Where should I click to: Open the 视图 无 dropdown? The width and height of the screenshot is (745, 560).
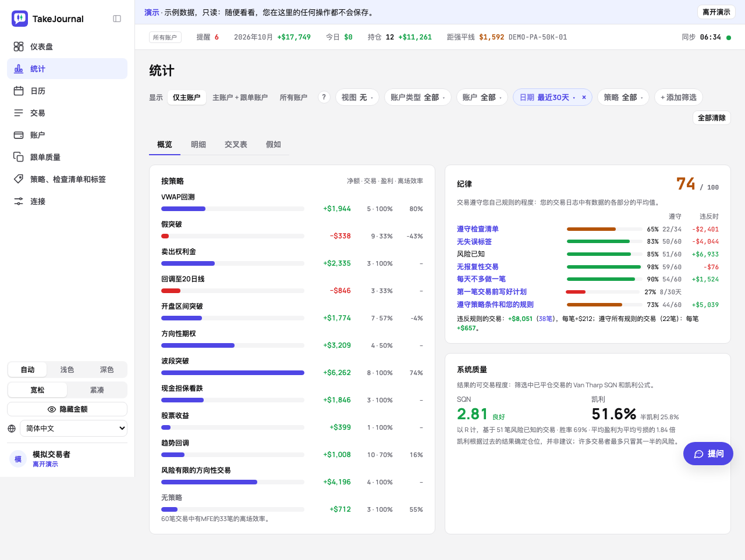tap(357, 97)
